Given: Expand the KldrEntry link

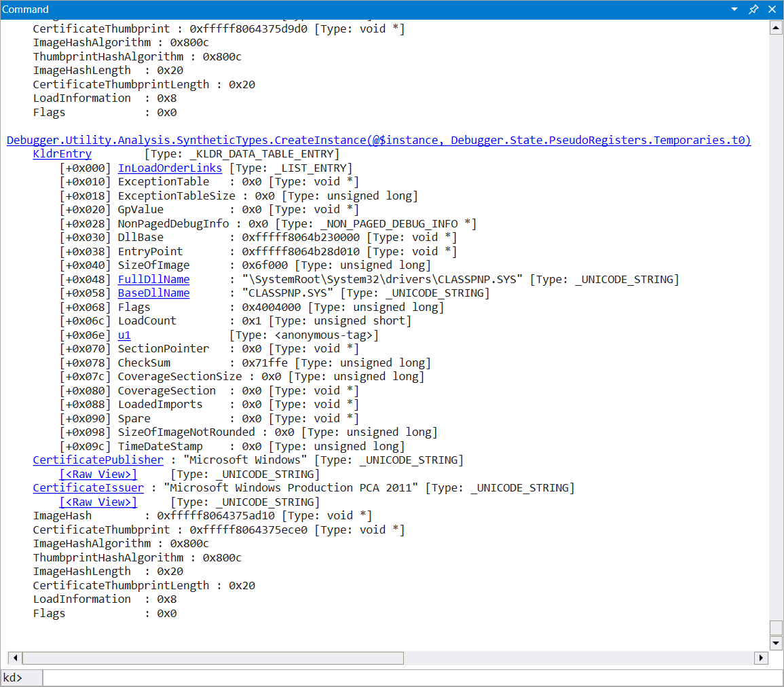Looking at the screenshot, I should [62, 154].
